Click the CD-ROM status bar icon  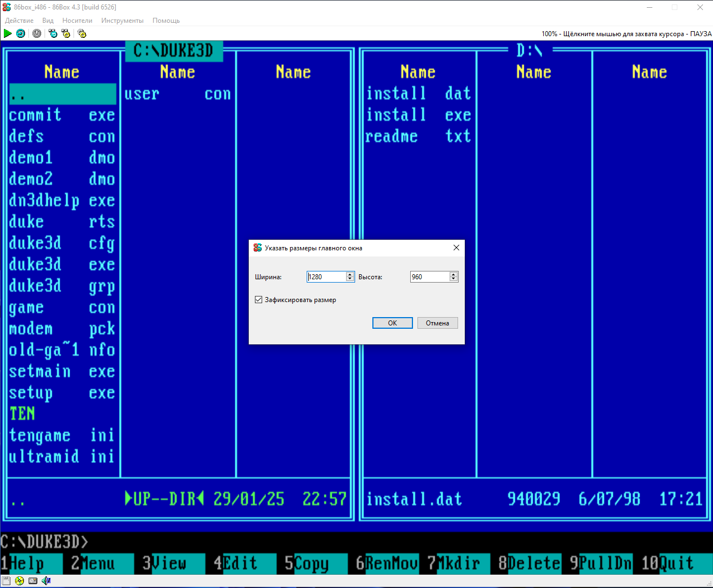coord(19,581)
